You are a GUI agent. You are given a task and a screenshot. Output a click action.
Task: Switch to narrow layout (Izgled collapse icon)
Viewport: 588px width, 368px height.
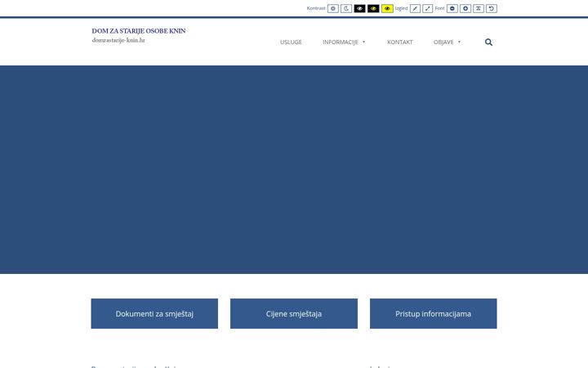[x=415, y=9]
